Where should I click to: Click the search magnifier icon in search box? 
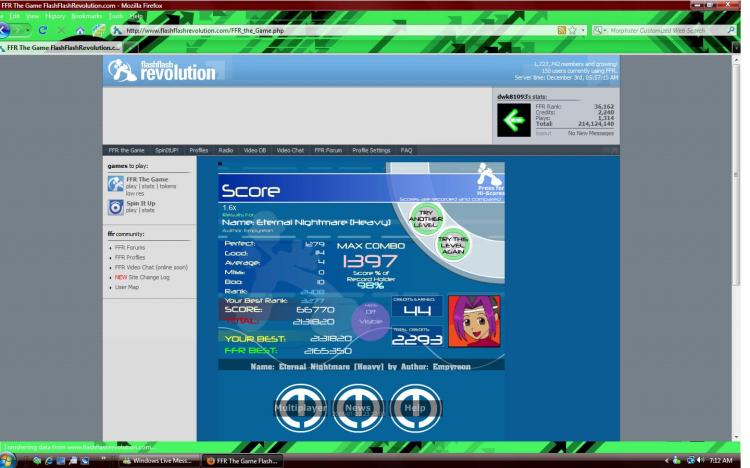(731, 30)
